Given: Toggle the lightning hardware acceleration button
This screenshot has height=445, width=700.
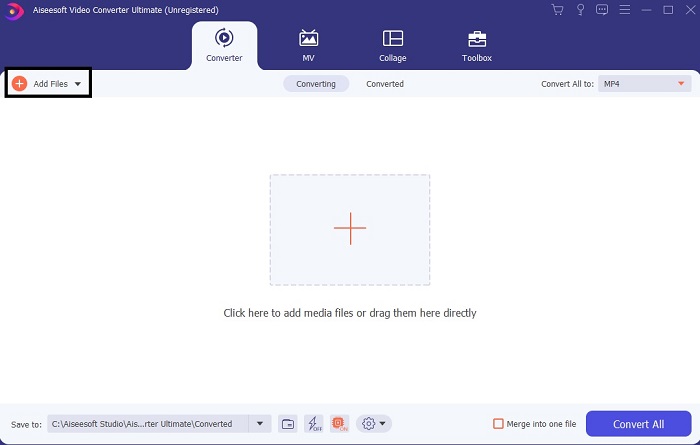Looking at the screenshot, I should click(x=313, y=424).
